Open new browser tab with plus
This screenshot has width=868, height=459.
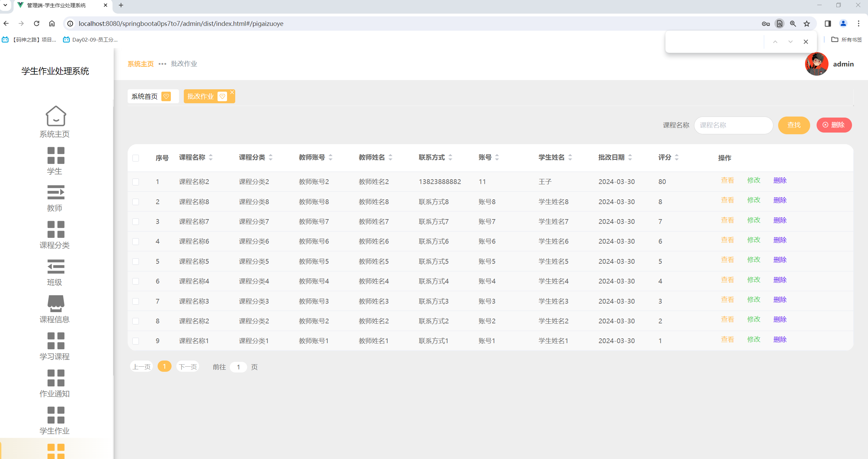(x=121, y=5)
